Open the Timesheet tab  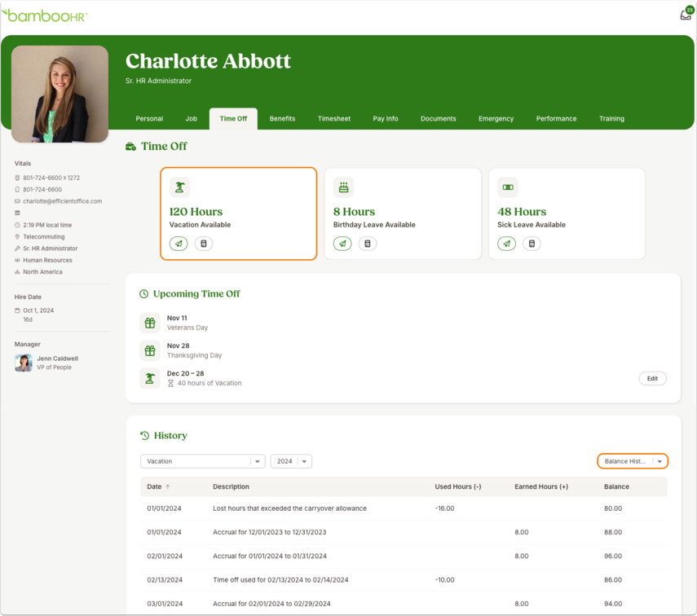point(334,119)
